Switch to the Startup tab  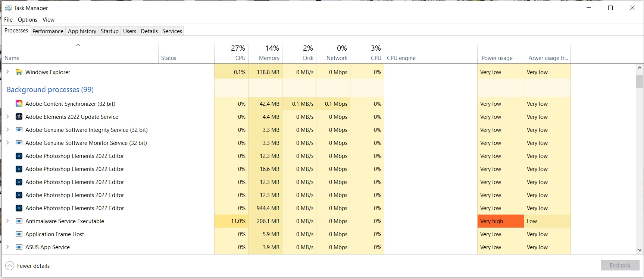coord(110,31)
